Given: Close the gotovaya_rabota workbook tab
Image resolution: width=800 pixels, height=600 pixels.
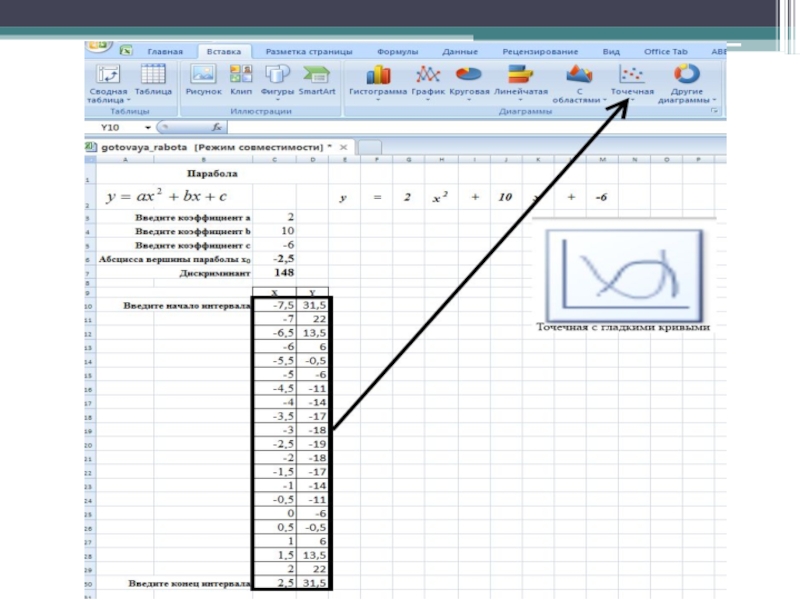Looking at the screenshot, I should tap(344, 147).
